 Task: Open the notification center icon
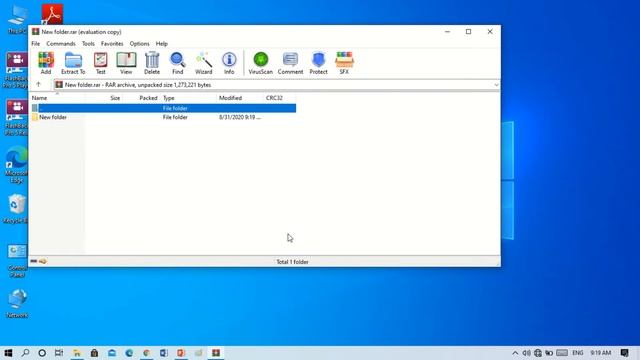pos(624,353)
